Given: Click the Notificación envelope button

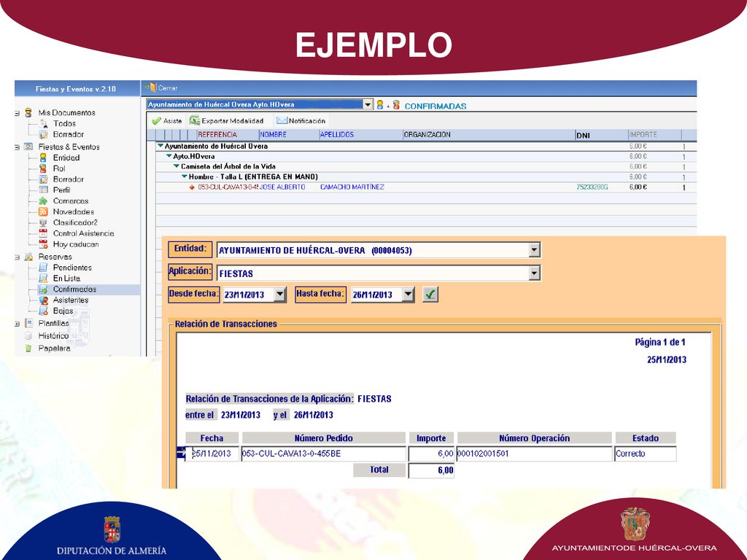Looking at the screenshot, I should [301, 121].
